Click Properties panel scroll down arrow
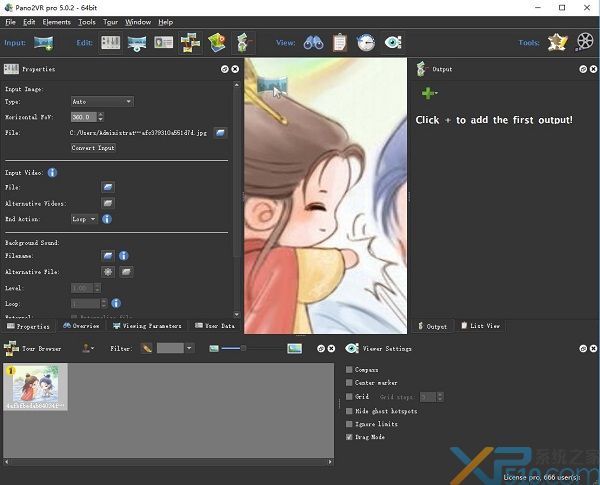Screen dimensions: 600x485 (236, 315)
